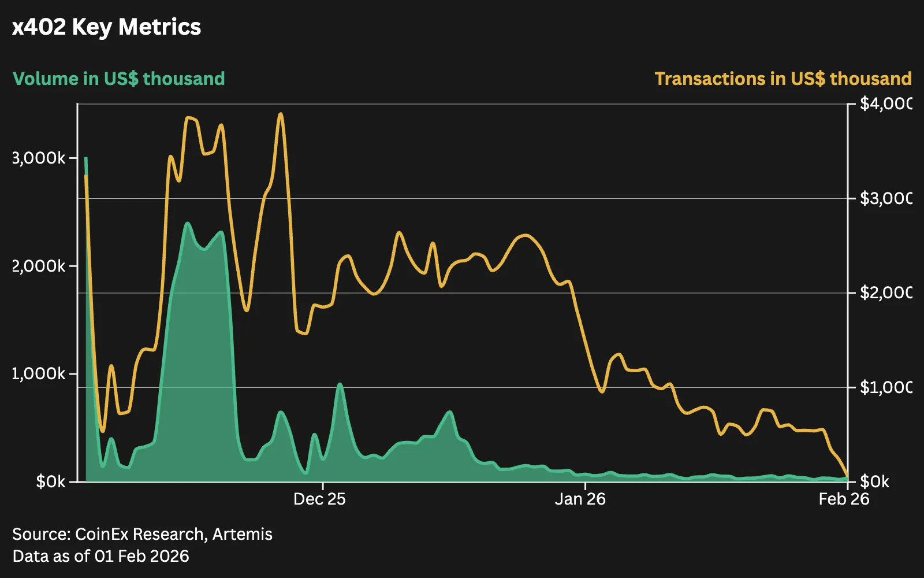Click the 2,000k left axis label
Viewport: 924px width, 578px height.
pyautogui.click(x=39, y=266)
